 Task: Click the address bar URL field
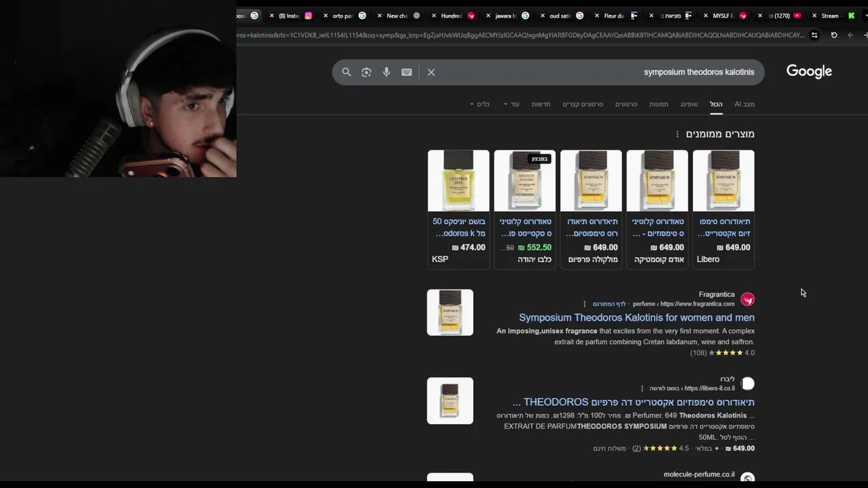(522, 35)
